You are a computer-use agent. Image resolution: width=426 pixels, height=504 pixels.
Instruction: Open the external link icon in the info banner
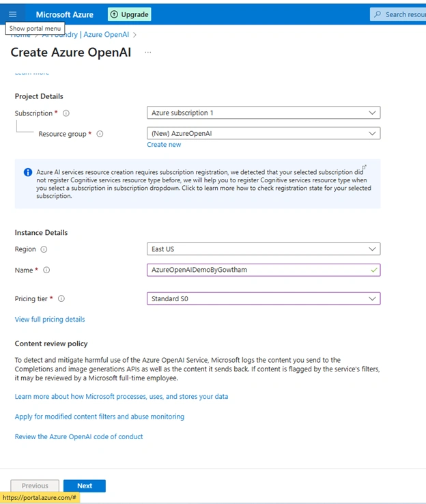364,167
